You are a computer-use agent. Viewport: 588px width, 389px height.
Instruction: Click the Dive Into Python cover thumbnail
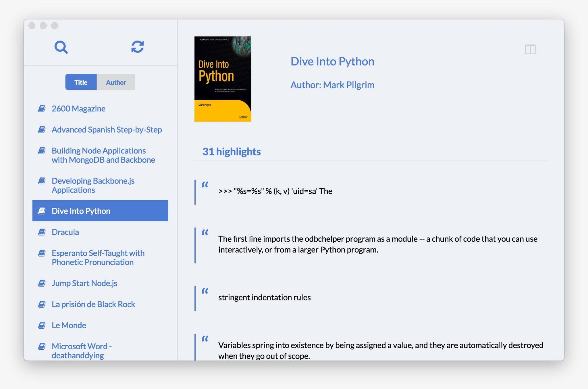(x=223, y=79)
